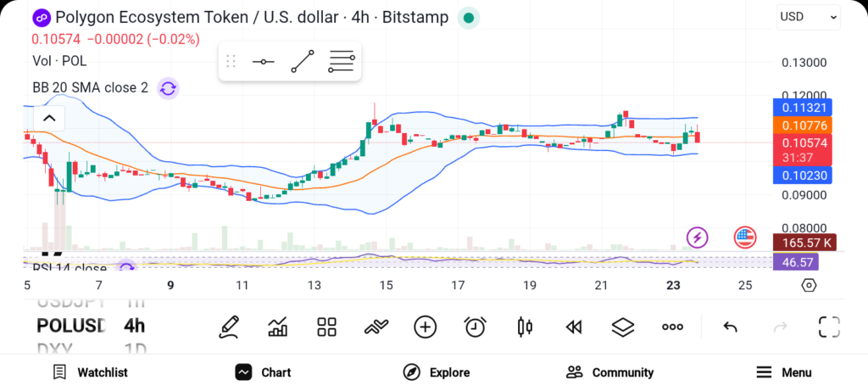The image size is (868, 391).
Task: Select the trend line drawing tool
Action: [302, 62]
